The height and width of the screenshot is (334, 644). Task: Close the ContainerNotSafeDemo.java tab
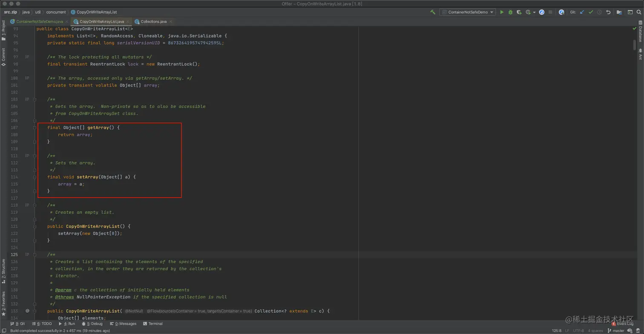click(67, 21)
